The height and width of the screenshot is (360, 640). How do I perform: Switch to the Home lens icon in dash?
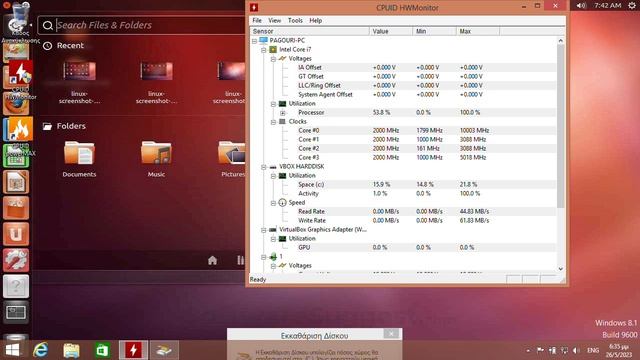point(212,260)
